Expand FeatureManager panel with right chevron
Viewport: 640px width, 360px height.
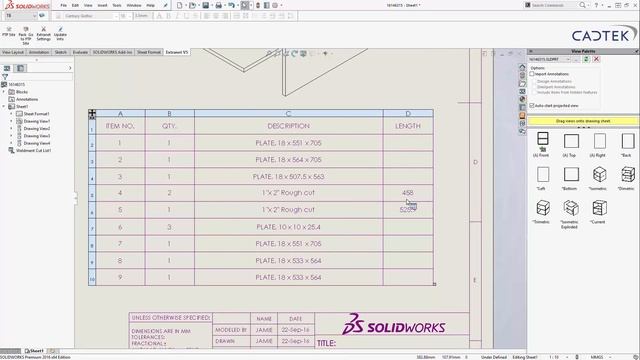(x=70, y=68)
